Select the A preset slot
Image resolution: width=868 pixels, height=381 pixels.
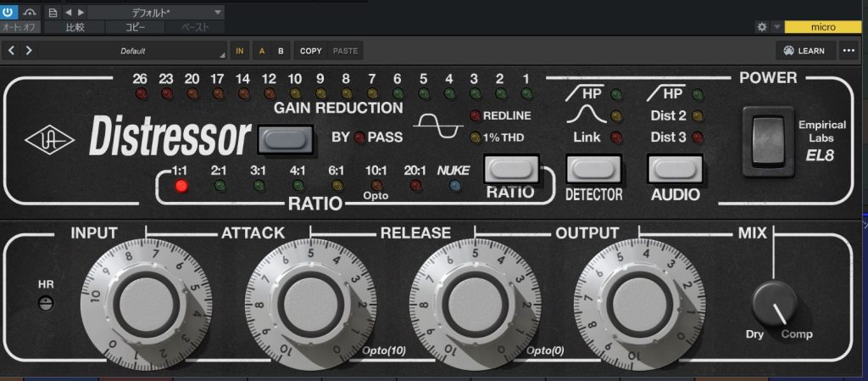point(262,51)
